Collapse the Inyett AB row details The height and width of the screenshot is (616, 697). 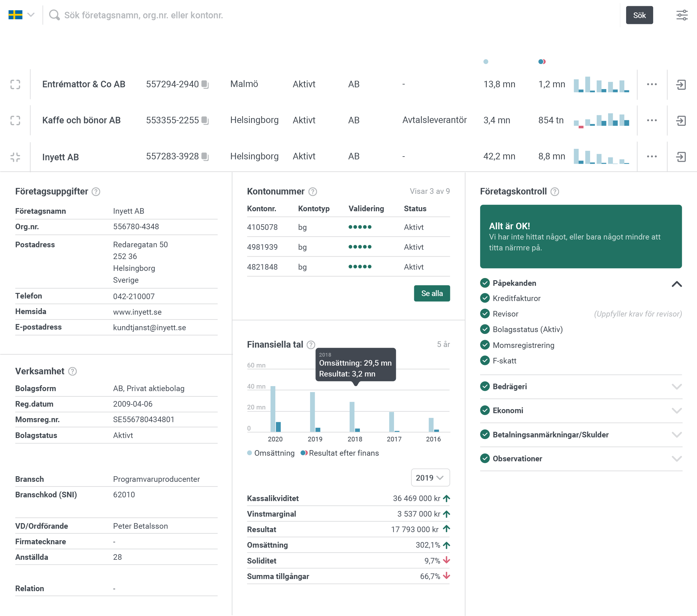15,157
